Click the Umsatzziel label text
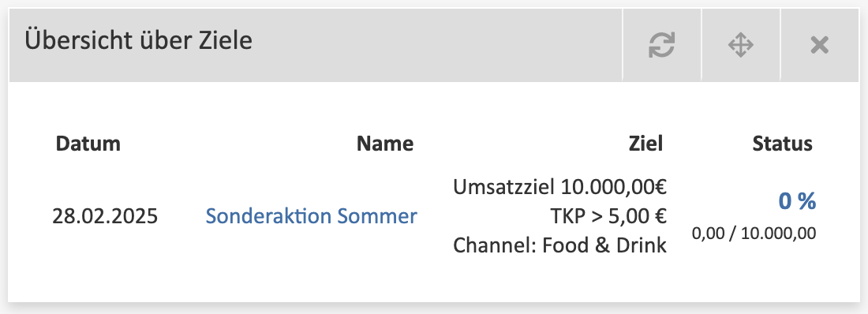Screen dimensions: 868x314 coord(503,187)
